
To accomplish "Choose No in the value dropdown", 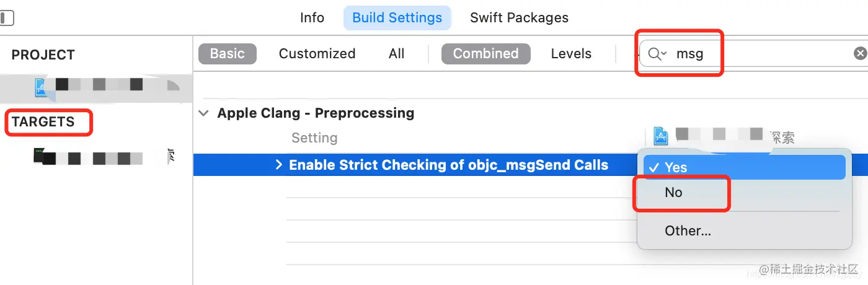I will point(673,193).
